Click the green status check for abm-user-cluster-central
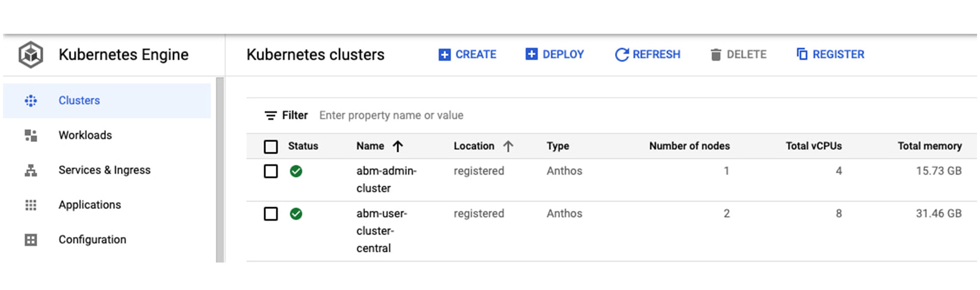 point(296,214)
